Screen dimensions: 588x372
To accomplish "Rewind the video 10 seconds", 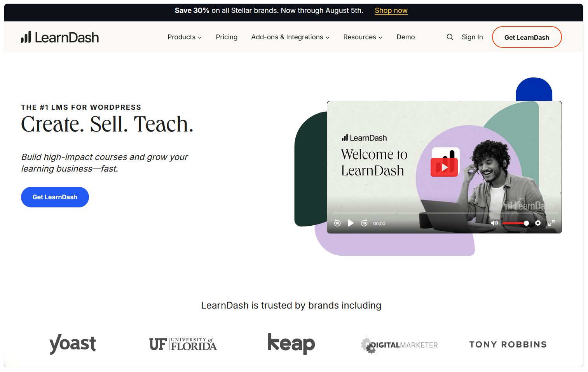I will [x=337, y=223].
